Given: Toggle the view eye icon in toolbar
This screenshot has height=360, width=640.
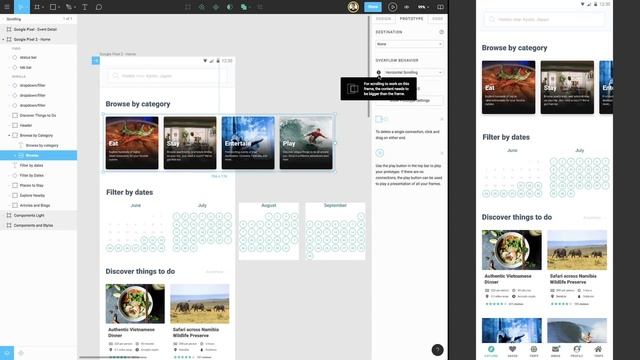Looking at the screenshot, I should (407, 7).
